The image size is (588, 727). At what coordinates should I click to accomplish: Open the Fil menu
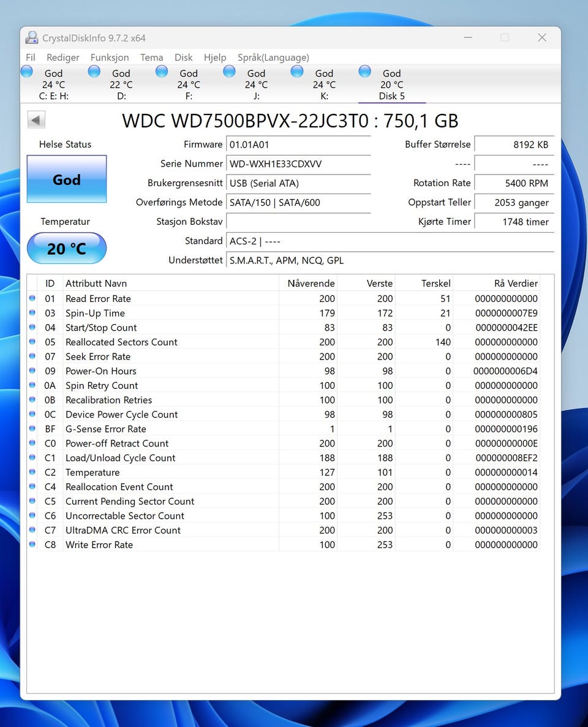tap(31, 57)
